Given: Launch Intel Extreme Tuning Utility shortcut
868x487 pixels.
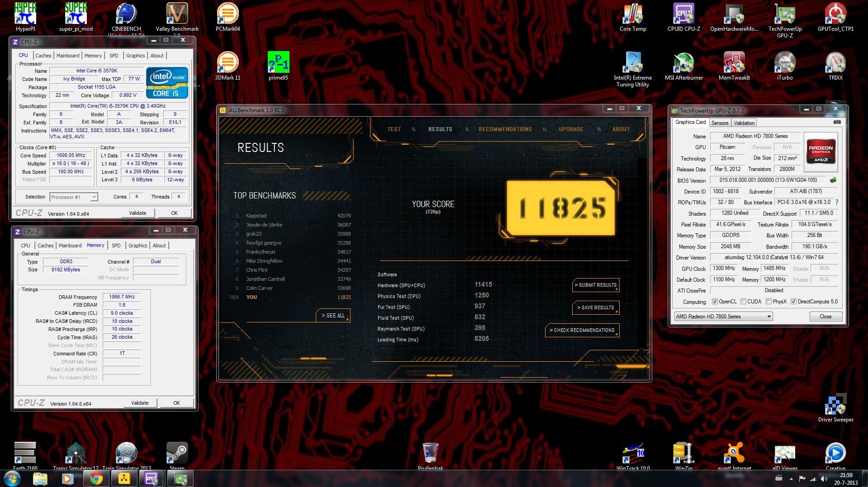Looking at the screenshot, I should 633,69.
